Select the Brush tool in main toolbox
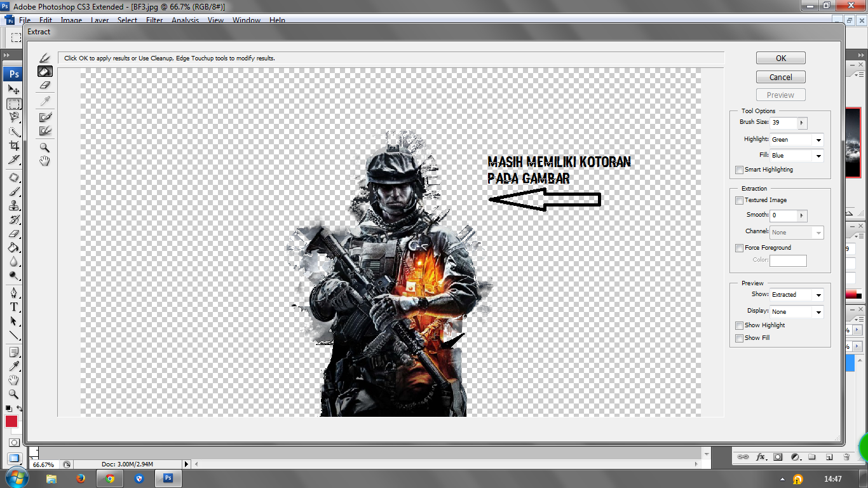The width and height of the screenshot is (868, 488). 13,192
